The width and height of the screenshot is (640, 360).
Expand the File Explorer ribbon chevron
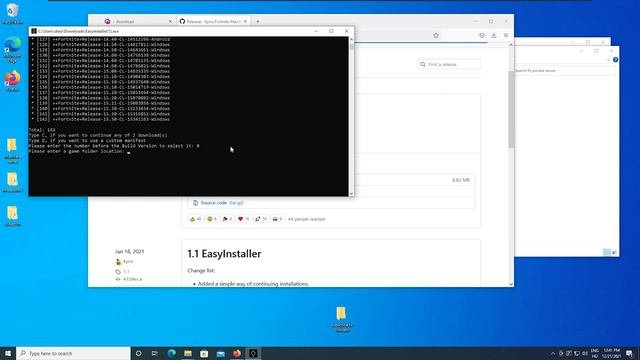coord(608,60)
